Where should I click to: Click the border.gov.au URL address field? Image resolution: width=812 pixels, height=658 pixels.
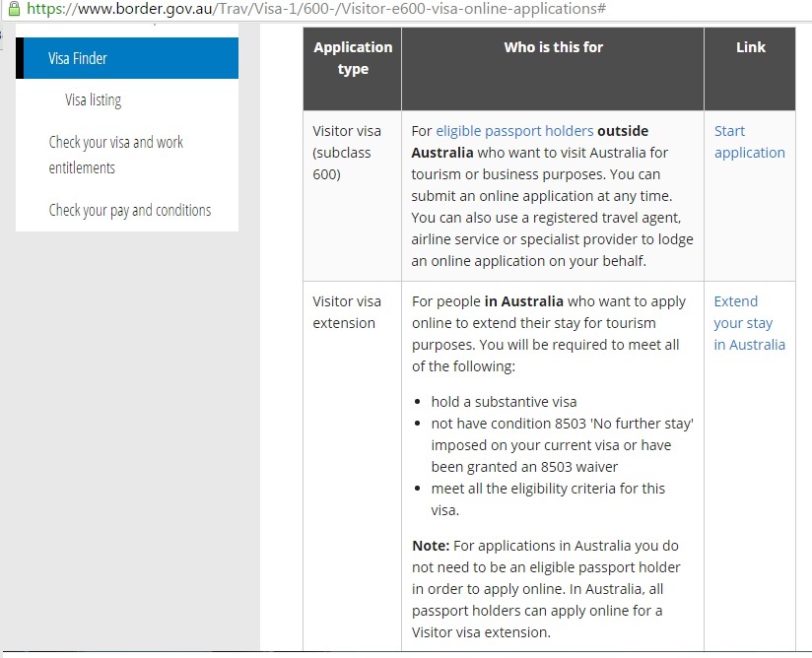pos(315,10)
